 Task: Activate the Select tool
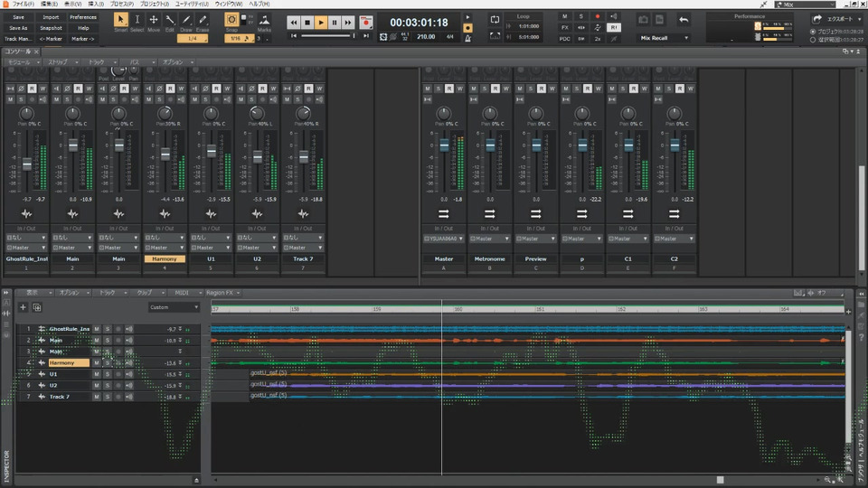pyautogui.click(x=137, y=22)
